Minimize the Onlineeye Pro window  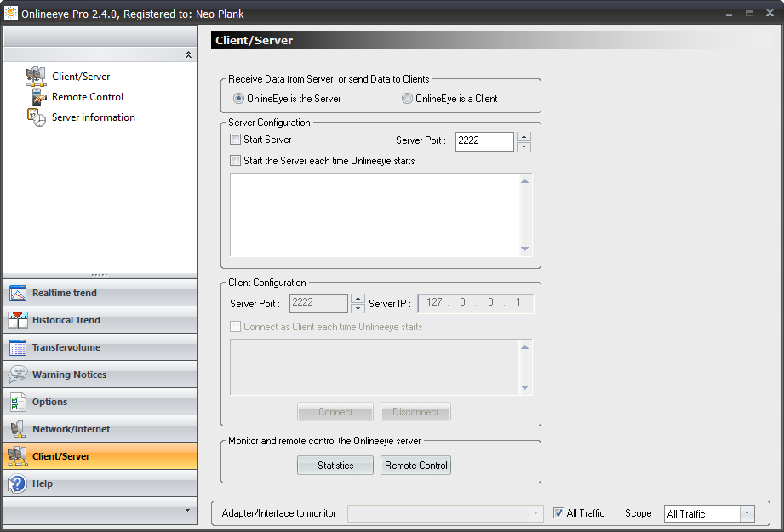pyautogui.click(x=729, y=14)
